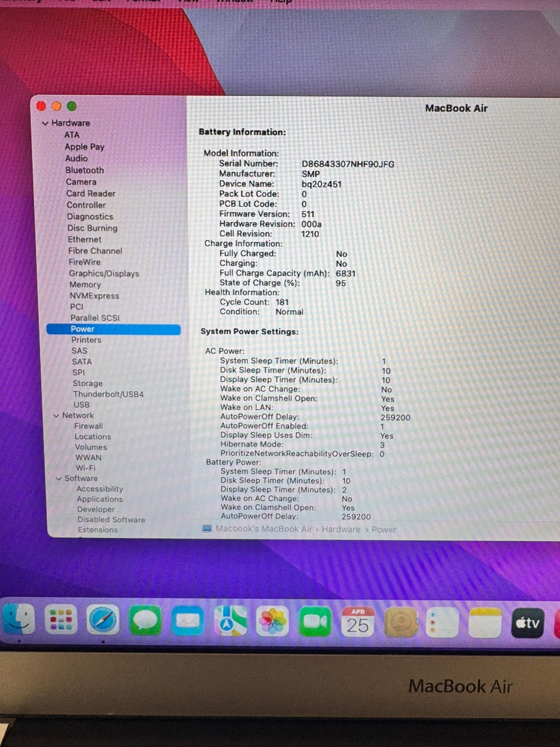This screenshot has height=747, width=560.
Task: View Wi-Fi network information
Action: (86, 468)
